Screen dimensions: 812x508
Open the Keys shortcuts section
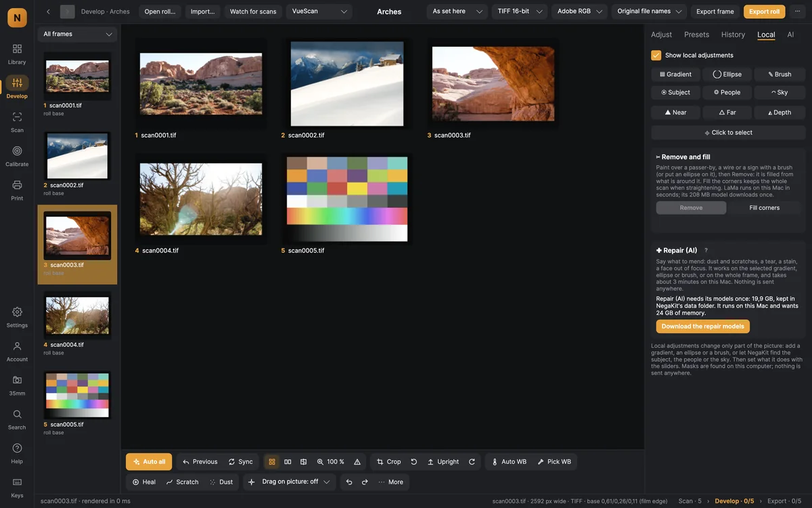tap(17, 487)
